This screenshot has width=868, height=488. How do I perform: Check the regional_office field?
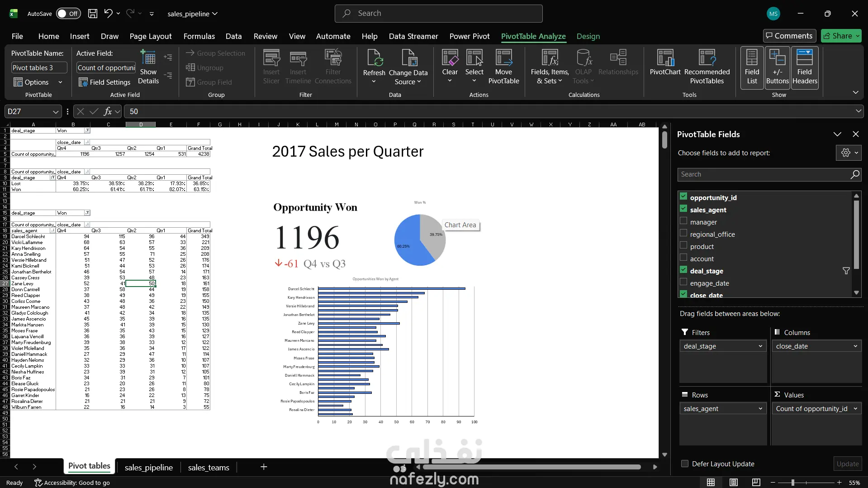tap(683, 233)
